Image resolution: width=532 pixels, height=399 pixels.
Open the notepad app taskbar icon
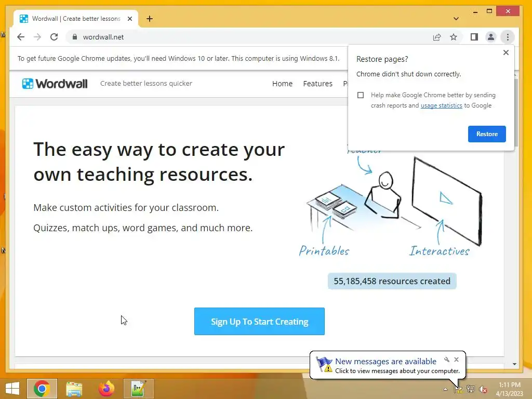pyautogui.click(x=138, y=389)
